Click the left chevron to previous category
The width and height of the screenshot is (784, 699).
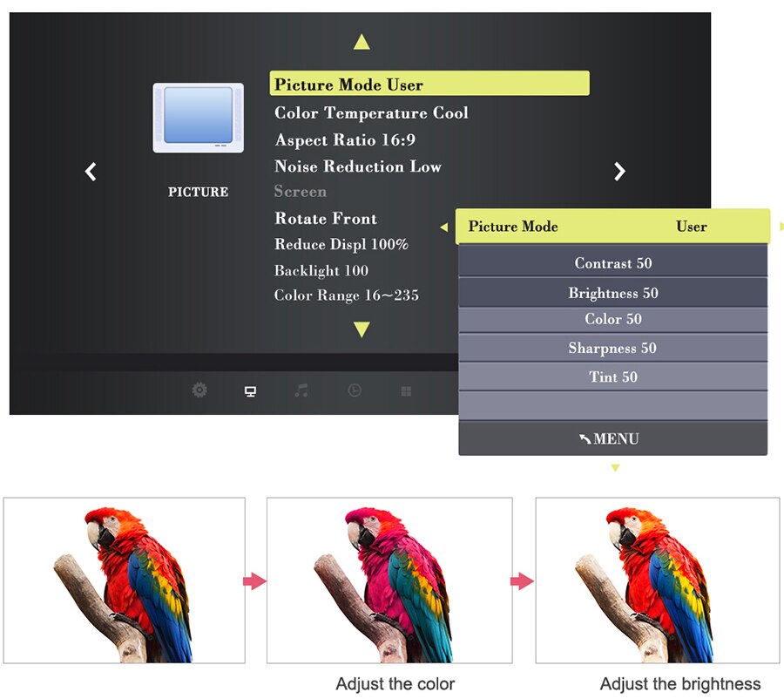pyautogui.click(x=91, y=172)
